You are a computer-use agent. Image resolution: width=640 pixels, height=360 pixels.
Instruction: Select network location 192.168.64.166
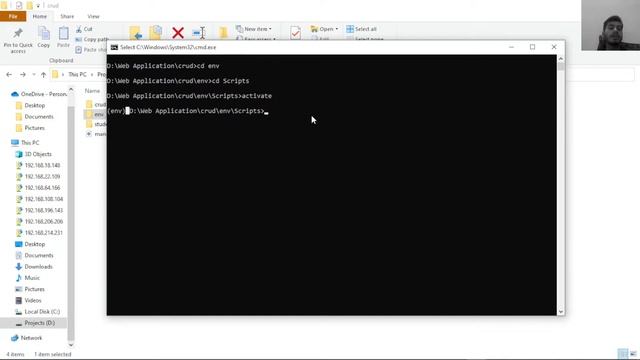[x=38, y=188]
